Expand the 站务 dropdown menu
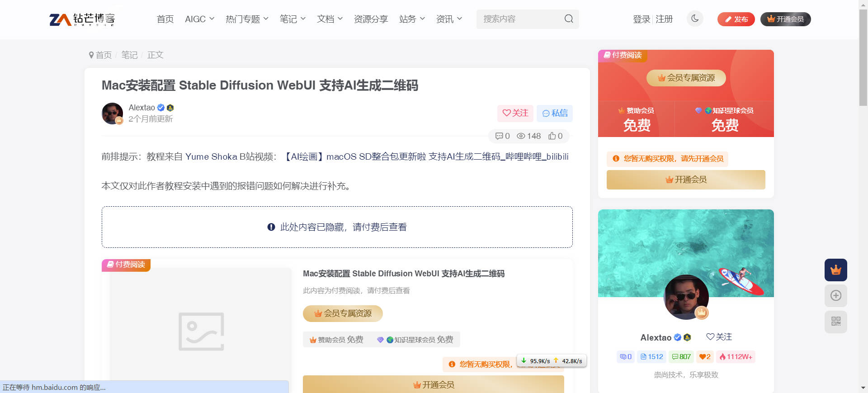This screenshot has height=393, width=868. pyautogui.click(x=412, y=19)
